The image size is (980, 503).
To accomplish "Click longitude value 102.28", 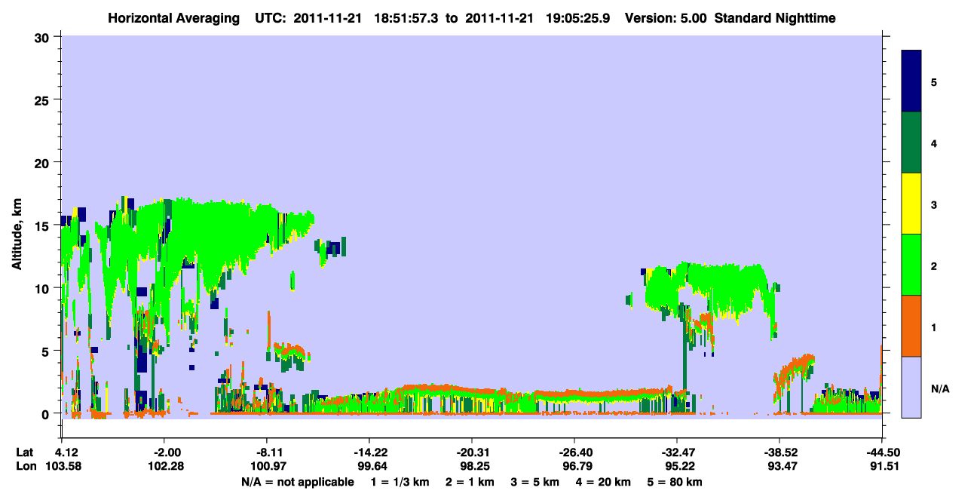I will pyautogui.click(x=164, y=466).
